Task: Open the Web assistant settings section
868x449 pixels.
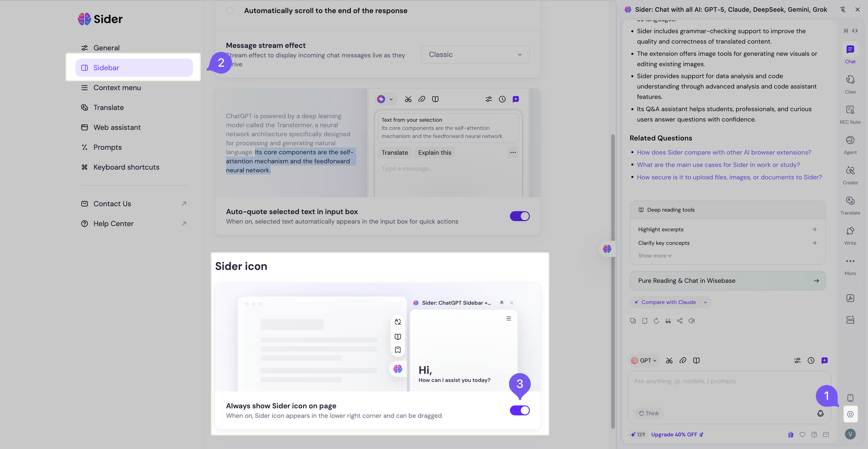Action: click(134, 127)
